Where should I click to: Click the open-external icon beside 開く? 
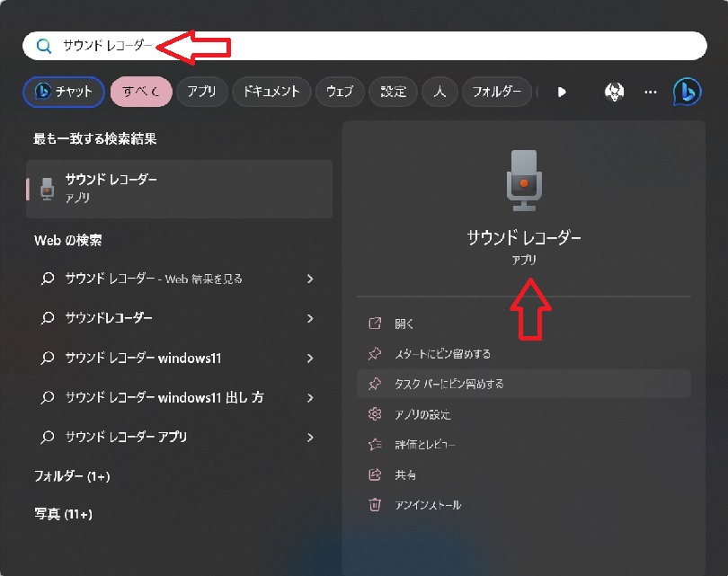pyautogui.click(x=375, y=323)
